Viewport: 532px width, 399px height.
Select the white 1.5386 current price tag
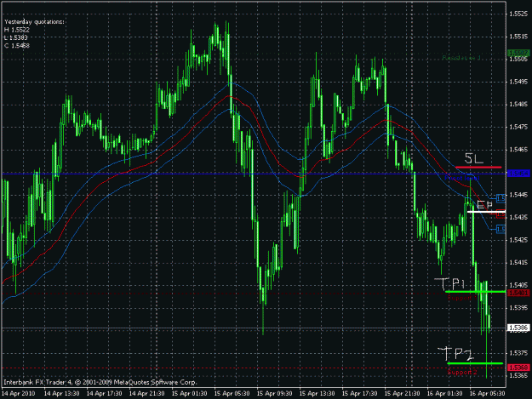click(x=518, y=328)
